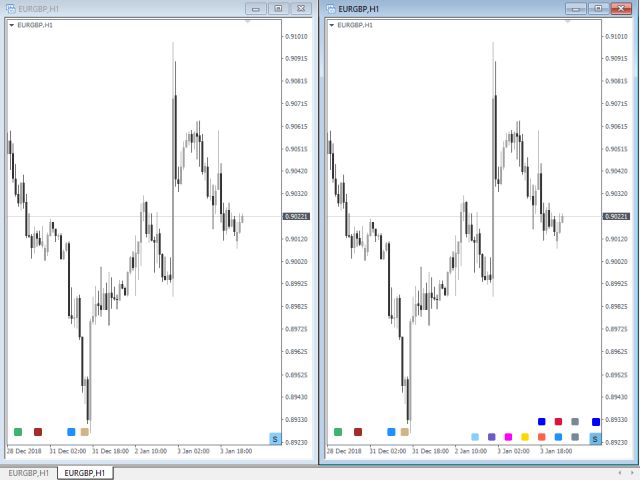
Task: Click the tan square button in right chart
Action: (x=404, y=432)
